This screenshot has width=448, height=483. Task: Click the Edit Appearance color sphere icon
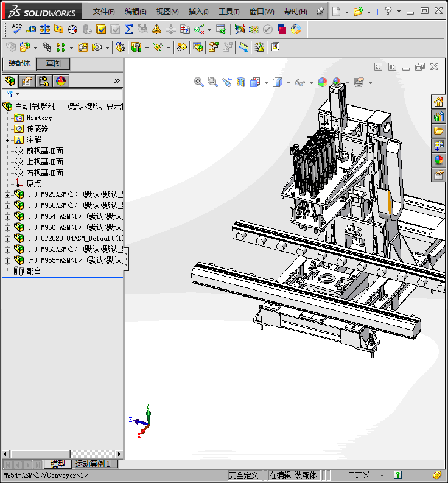[323, 82]
